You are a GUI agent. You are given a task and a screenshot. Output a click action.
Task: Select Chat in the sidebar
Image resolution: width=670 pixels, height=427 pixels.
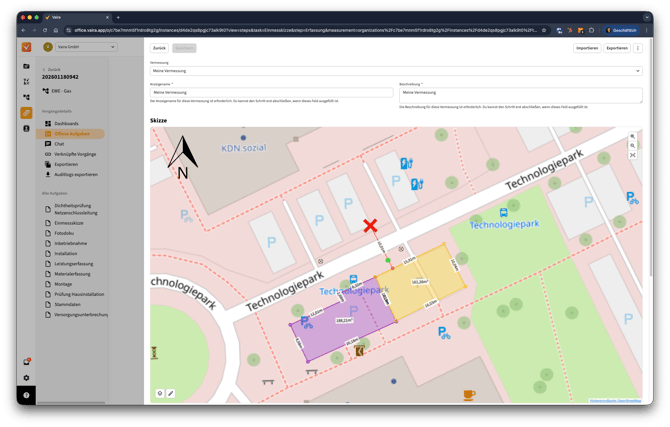tap(59, 144)
